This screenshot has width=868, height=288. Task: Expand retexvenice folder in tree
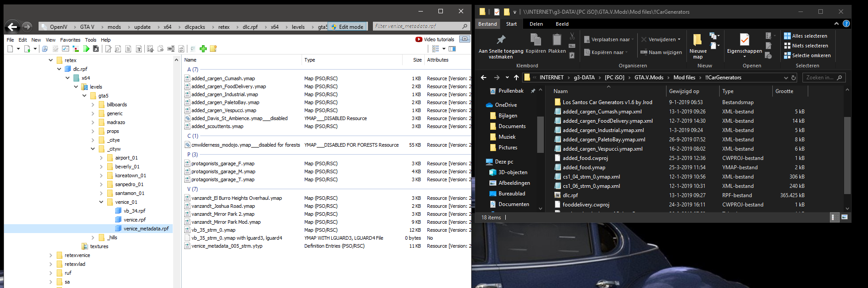click(x=51, y=255)
